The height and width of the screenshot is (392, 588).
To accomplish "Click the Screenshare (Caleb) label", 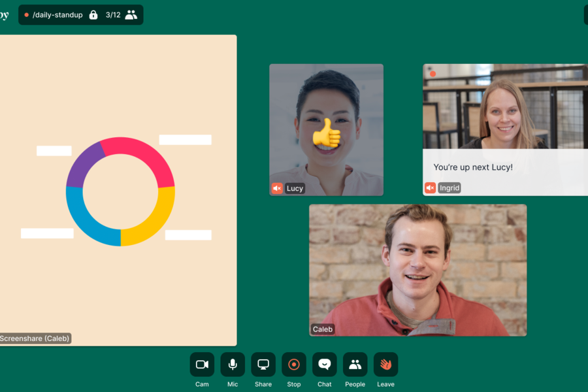I will 35,338.
